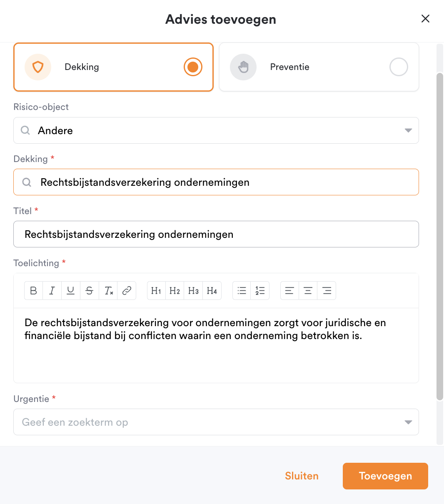
Task: Click the Toevoegen button
Action: [385, 476]
